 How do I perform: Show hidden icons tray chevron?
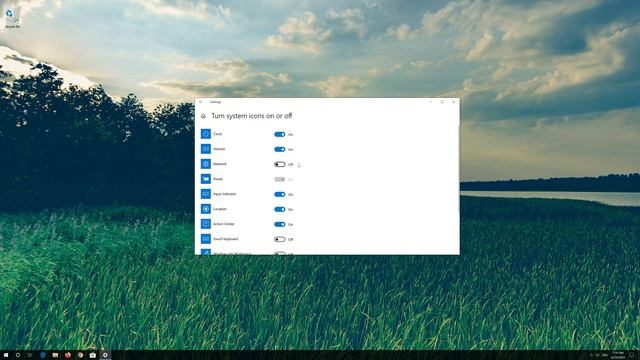(591, 355)
